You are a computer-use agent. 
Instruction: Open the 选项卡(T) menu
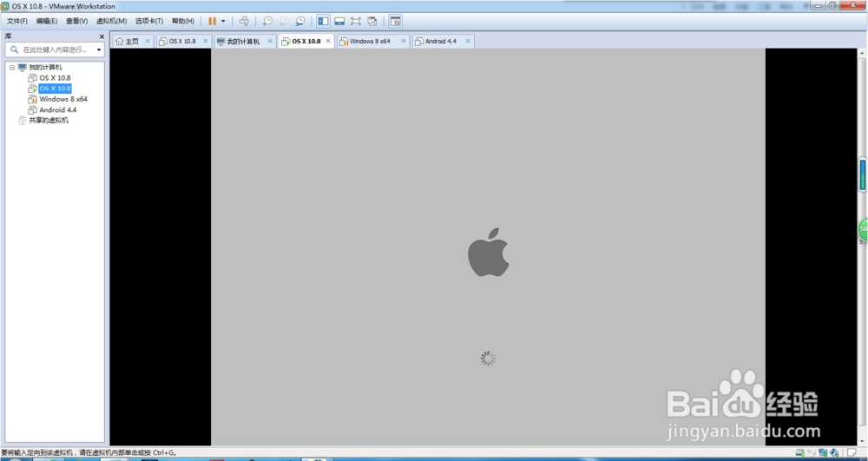tap(149, 21)
